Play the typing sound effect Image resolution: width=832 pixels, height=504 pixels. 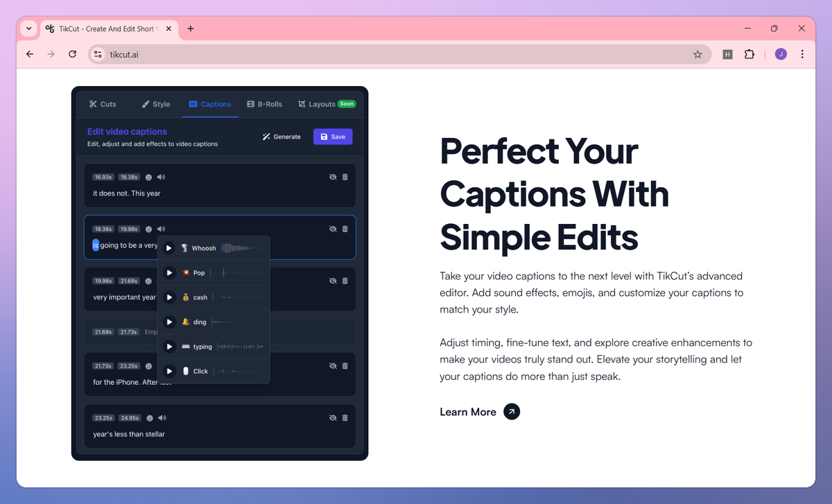[x=169, y=347]
